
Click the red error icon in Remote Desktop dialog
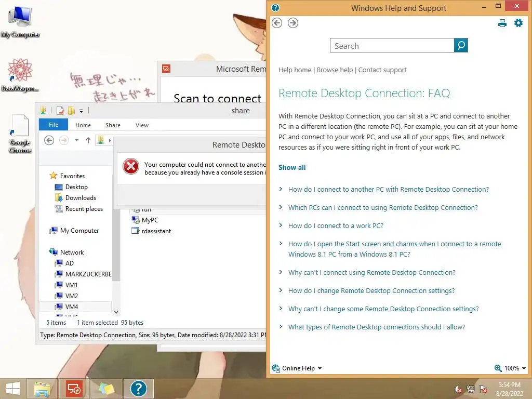pyautogui.click(x=131, y=167)
